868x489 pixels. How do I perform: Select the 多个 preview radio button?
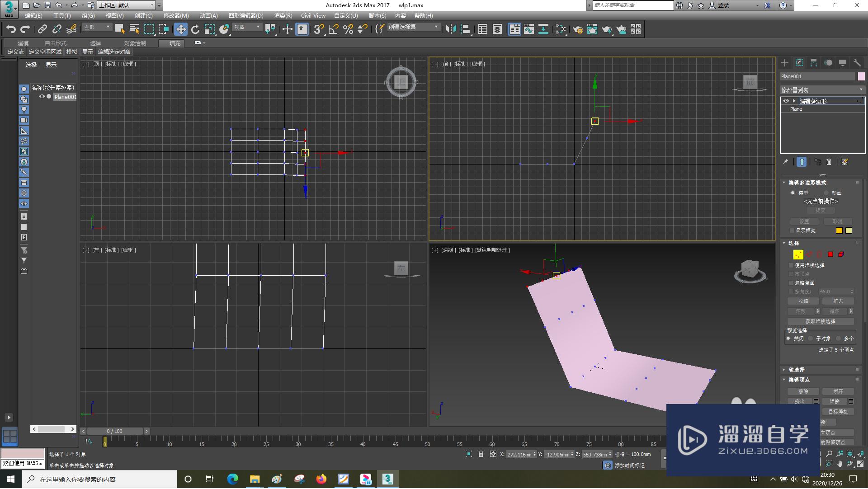[839, 339]
